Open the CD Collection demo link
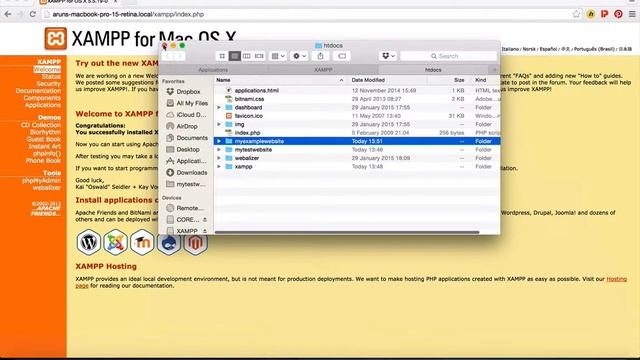 (x=41, y=125)
